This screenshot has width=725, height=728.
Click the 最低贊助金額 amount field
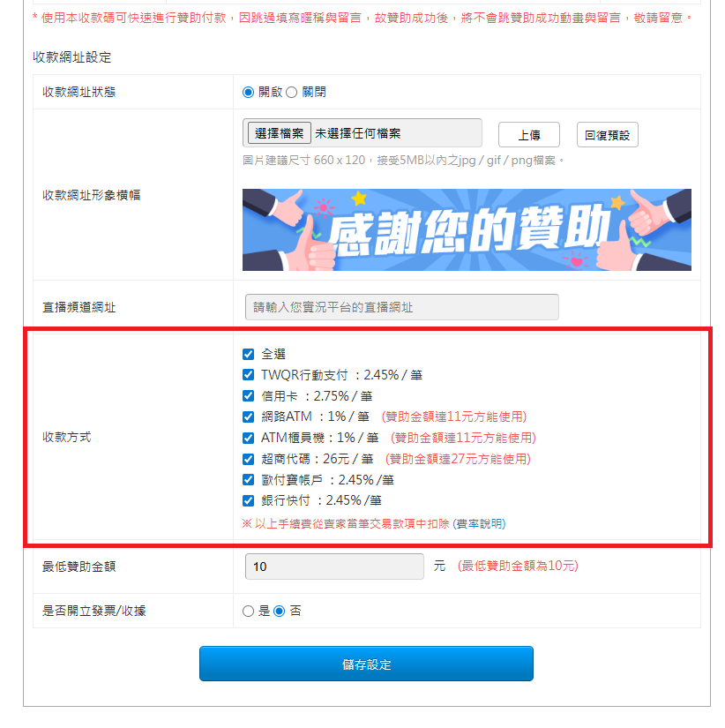pos(334,567)
